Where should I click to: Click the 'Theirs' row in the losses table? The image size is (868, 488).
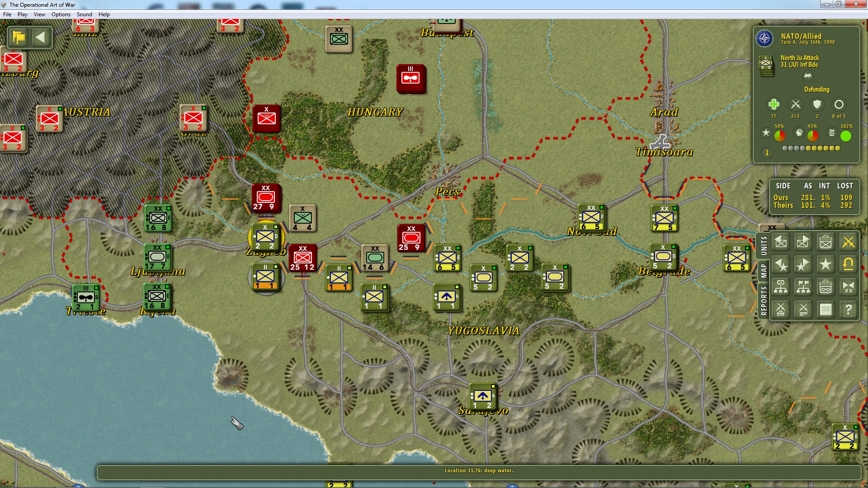(813, 206)
